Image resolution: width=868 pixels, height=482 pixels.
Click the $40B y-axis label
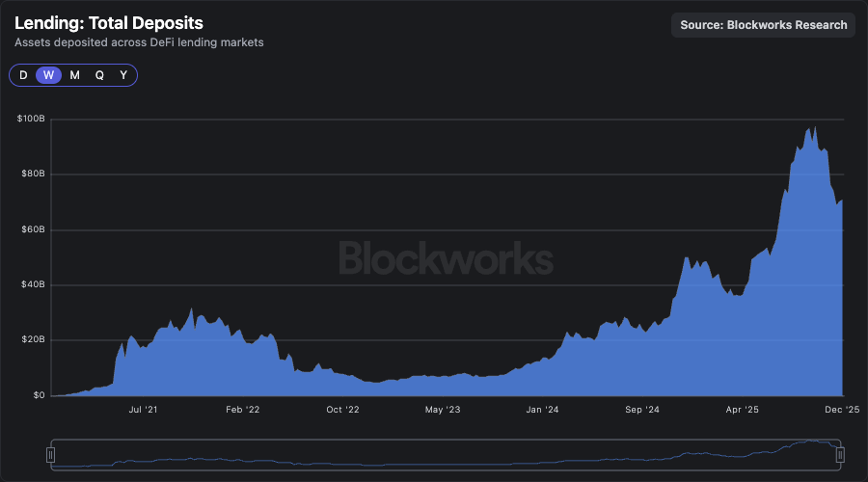click(x=32, y=285)
